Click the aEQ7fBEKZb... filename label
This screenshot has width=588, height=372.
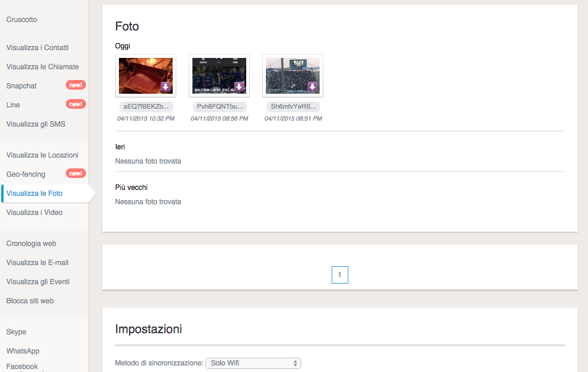146,107
